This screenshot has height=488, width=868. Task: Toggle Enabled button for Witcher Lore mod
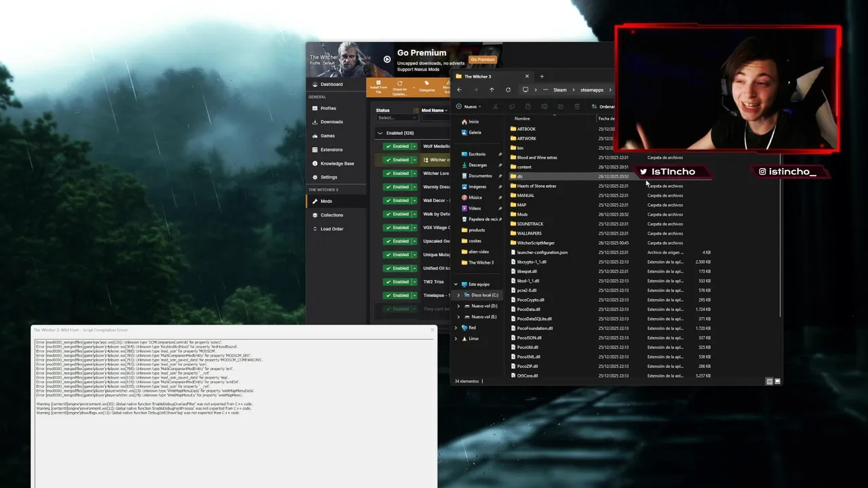(397, 174)
